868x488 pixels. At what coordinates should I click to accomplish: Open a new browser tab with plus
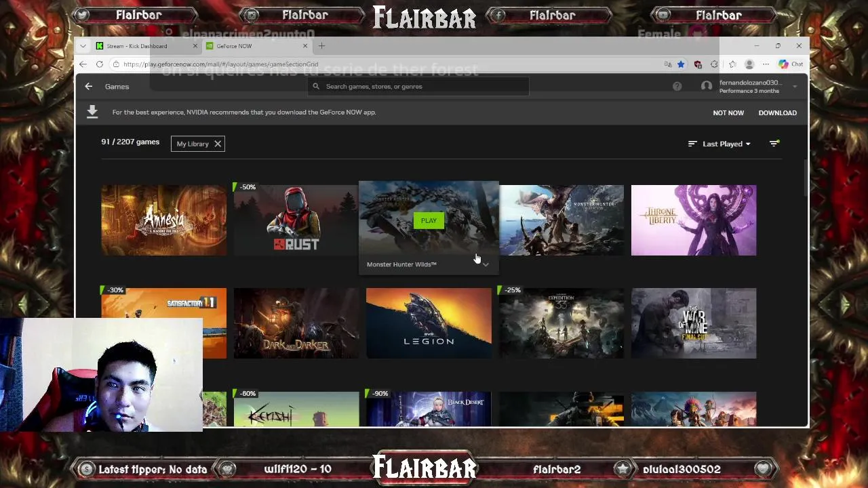321,46
